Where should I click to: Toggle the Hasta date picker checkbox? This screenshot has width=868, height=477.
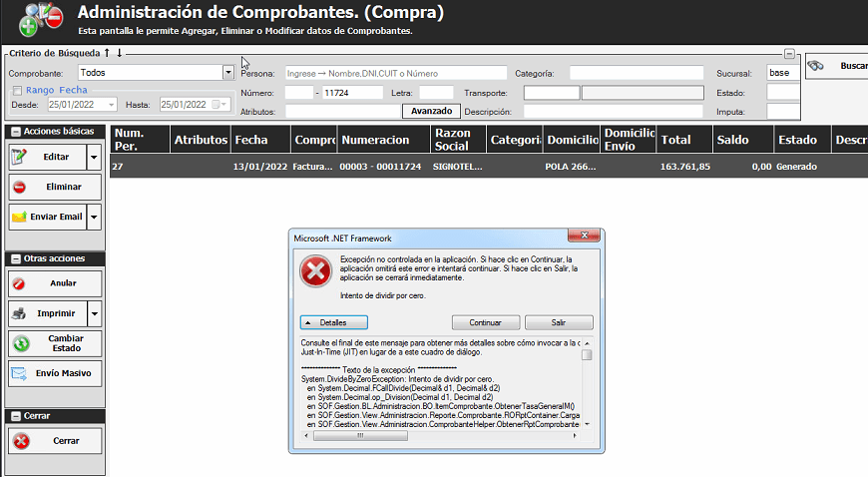point(215,105)
